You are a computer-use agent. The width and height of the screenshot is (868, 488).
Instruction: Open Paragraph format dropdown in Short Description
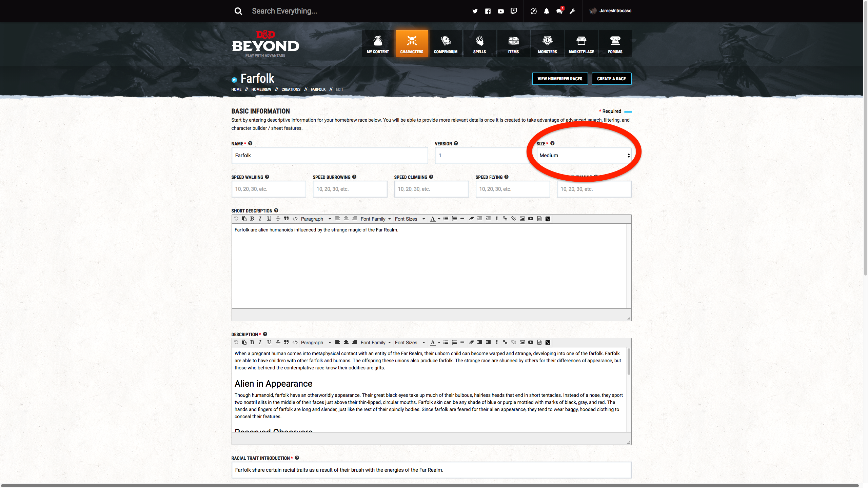(x=316, y=219)
